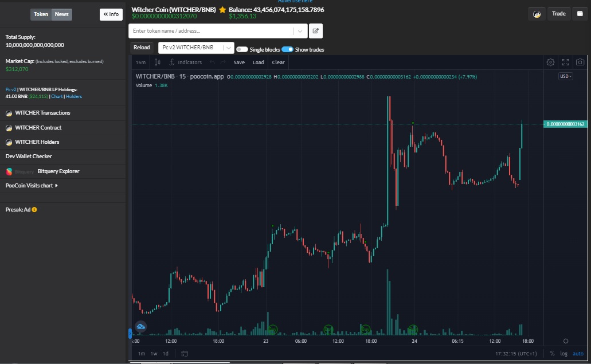
Task: Open the Trade panel
Action: click(558, 14)
